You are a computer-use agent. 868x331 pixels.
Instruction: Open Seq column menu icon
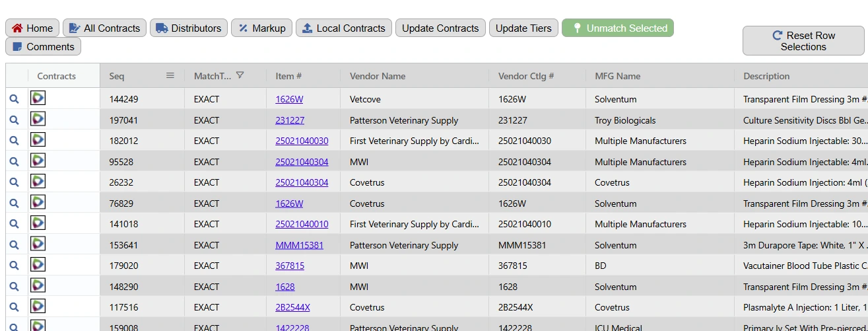[170, 75]
